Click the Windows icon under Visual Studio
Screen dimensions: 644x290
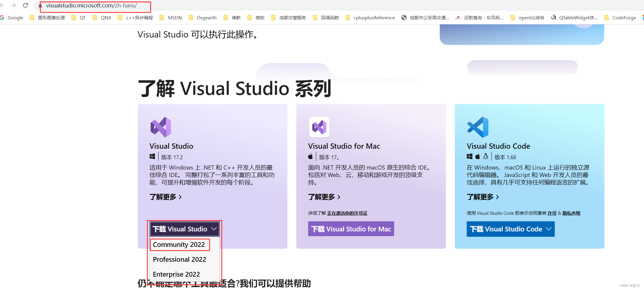click(152, 156)
